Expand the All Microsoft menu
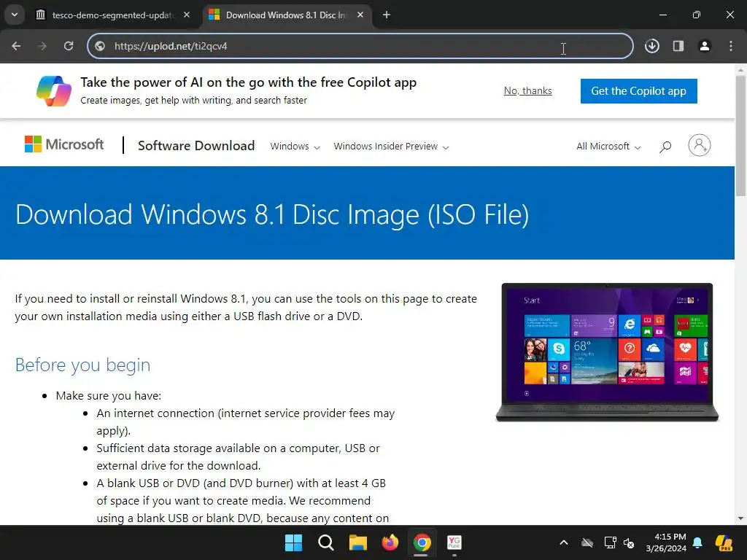The image size is (747, 560). coord(608,146)
